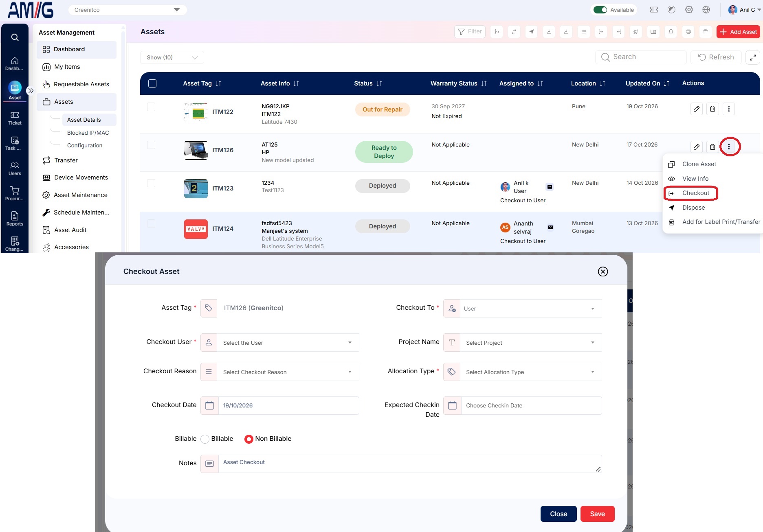Open the sidebar search icon

(15, 37)
